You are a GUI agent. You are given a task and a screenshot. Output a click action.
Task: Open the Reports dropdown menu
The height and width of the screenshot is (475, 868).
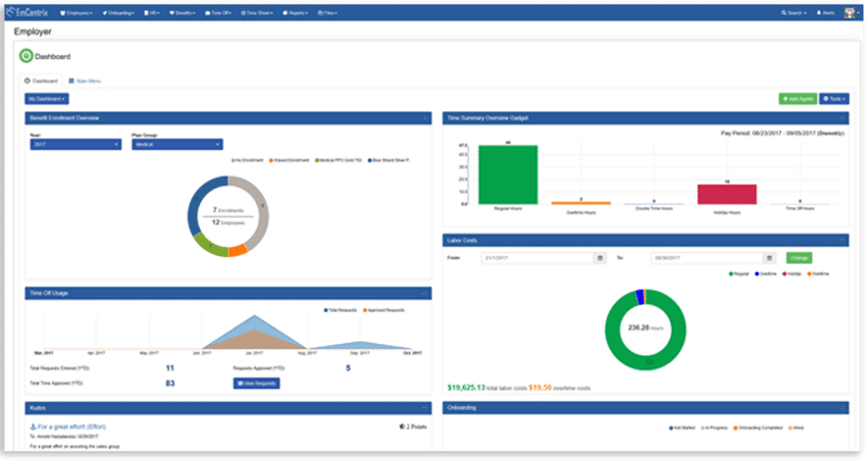296,13
